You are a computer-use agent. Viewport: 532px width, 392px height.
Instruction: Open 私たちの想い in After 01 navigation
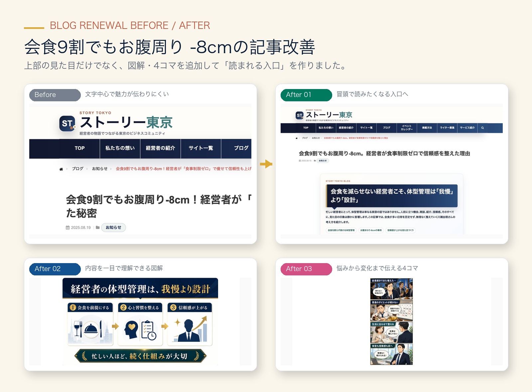click(x=326, y=128)
